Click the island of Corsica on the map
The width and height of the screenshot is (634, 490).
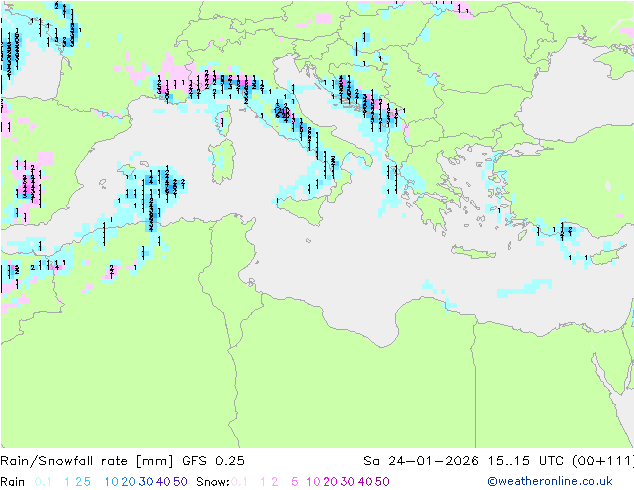223,119
